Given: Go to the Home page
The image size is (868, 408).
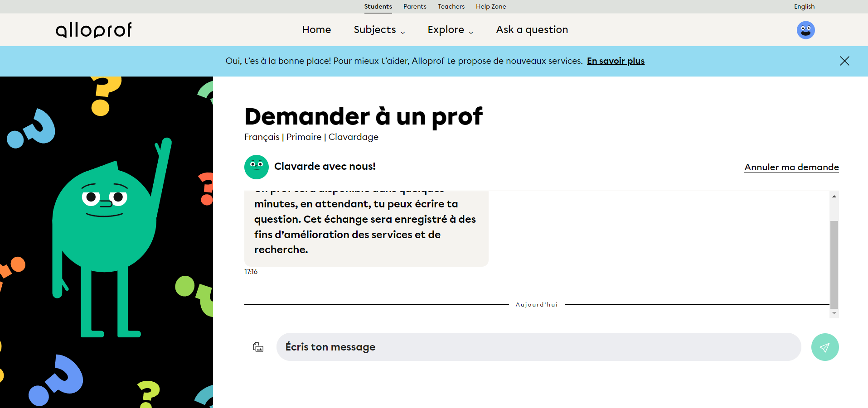Looking at the screenshot, I should pos(316,30).
